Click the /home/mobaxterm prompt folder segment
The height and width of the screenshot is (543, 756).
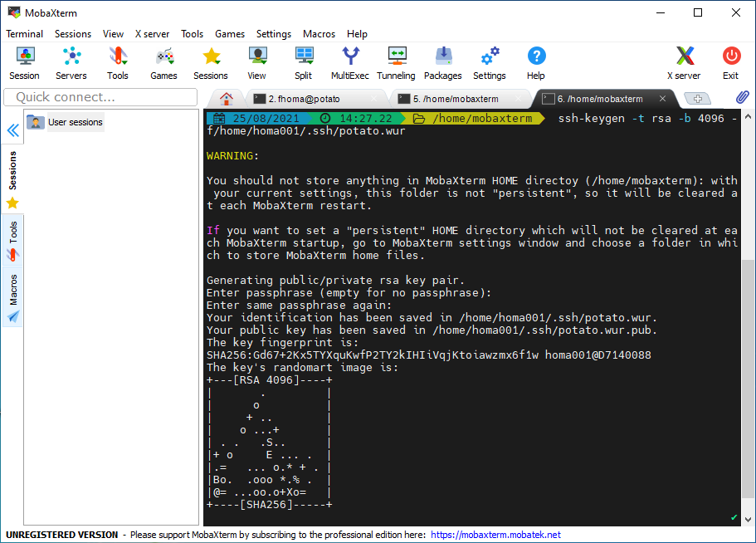[474, 118]
